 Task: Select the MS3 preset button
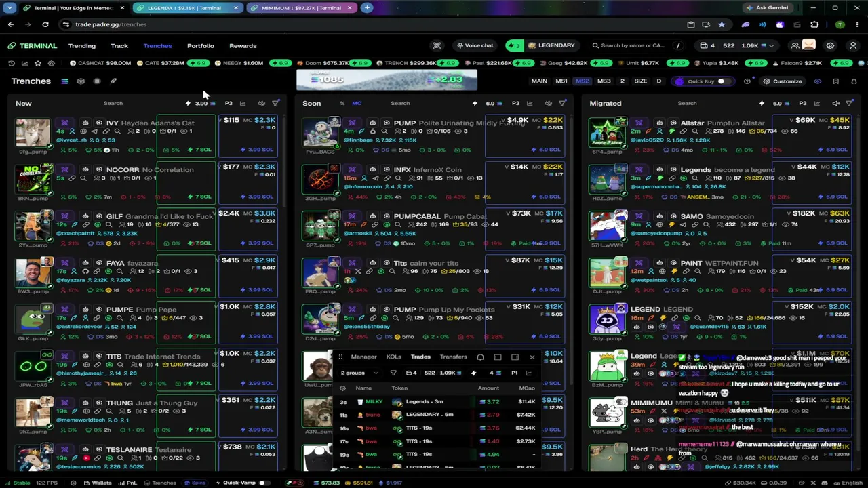(604, 81)
